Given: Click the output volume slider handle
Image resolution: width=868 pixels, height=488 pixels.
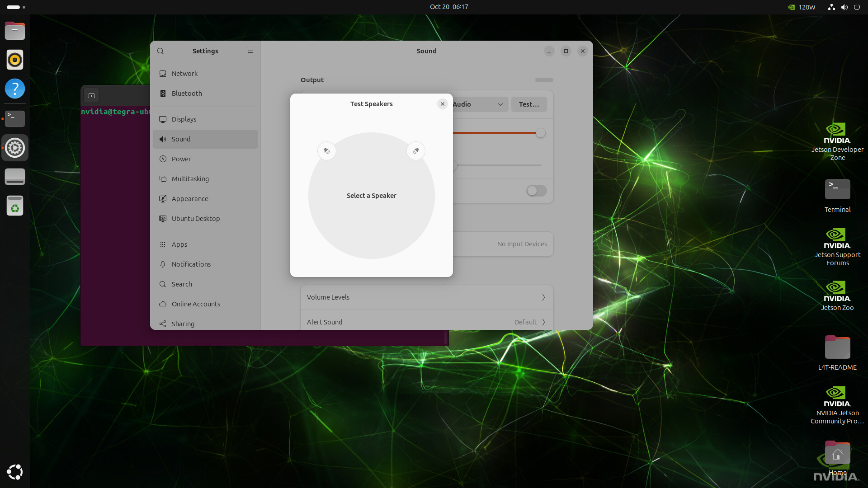Looking at the screenshot, I should pos(541,133).
